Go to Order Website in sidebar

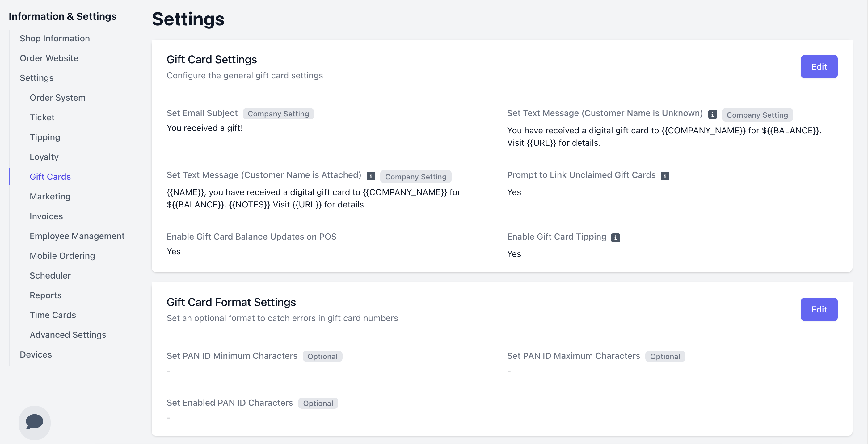click(x=49, y=58)
